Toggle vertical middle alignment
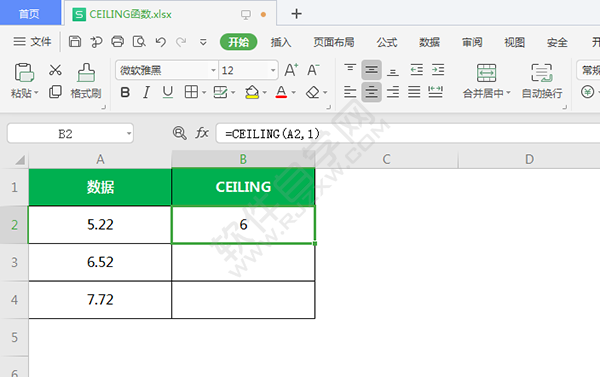 (x=371, y=70)
